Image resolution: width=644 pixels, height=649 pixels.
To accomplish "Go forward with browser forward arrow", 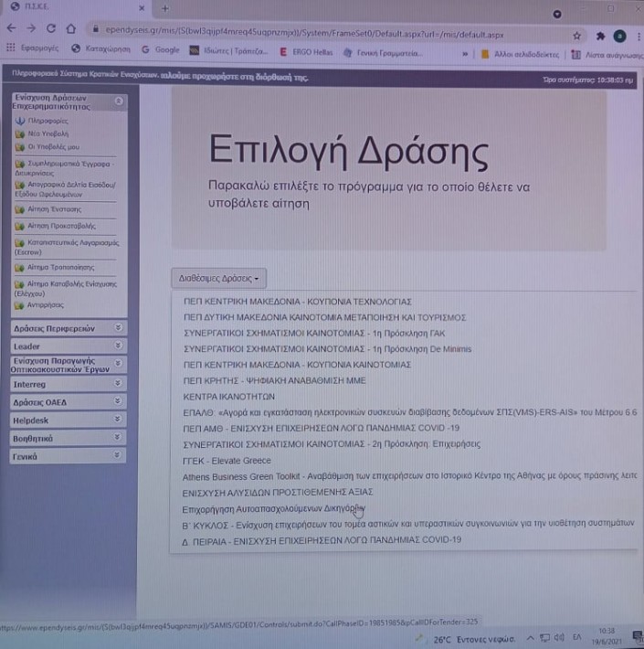I will pyautogui.click(x=31, y=28).
